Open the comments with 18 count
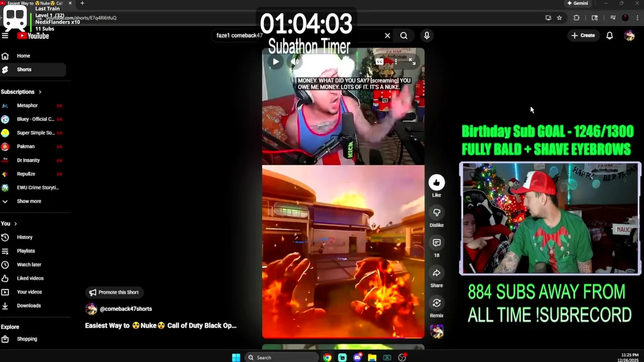This screenshot has height=362, width=644. coord(437,243)
